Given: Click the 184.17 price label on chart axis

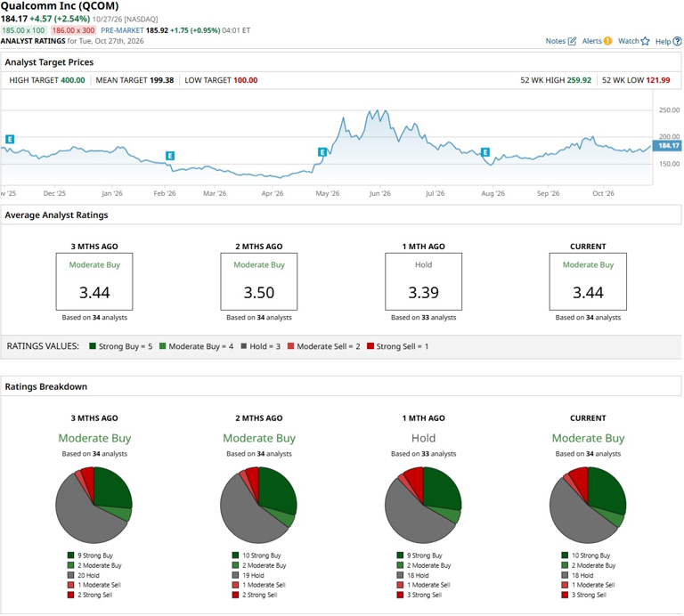Looking at the screenshot, I should pos(667,146).
